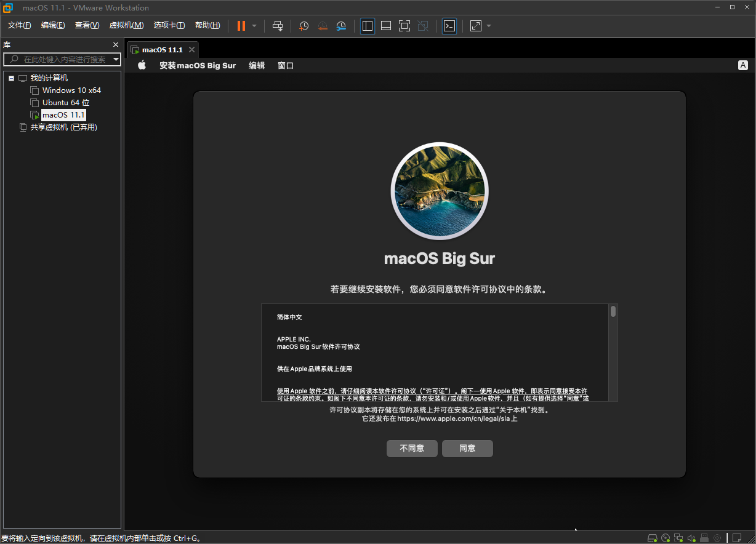Open the 安装 macOS Big Sur menu
Image resolution: width=756 pixels, height=544 pixels.
198,66
